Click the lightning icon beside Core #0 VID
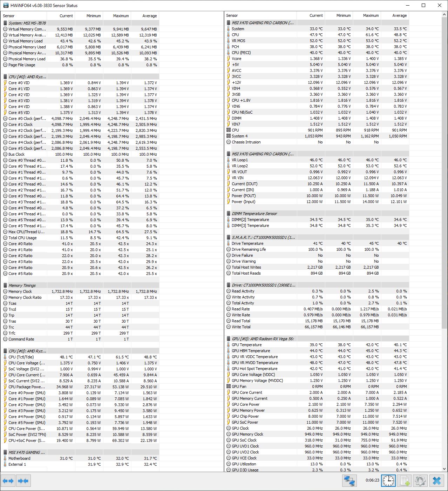 click(x=5, y=83)
